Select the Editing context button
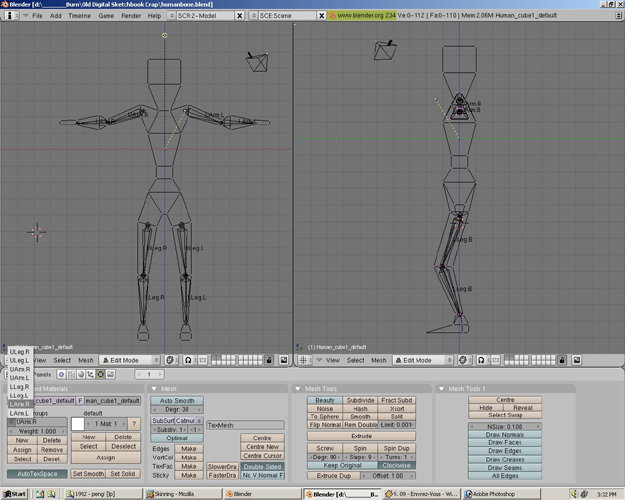 coord(100,374)
